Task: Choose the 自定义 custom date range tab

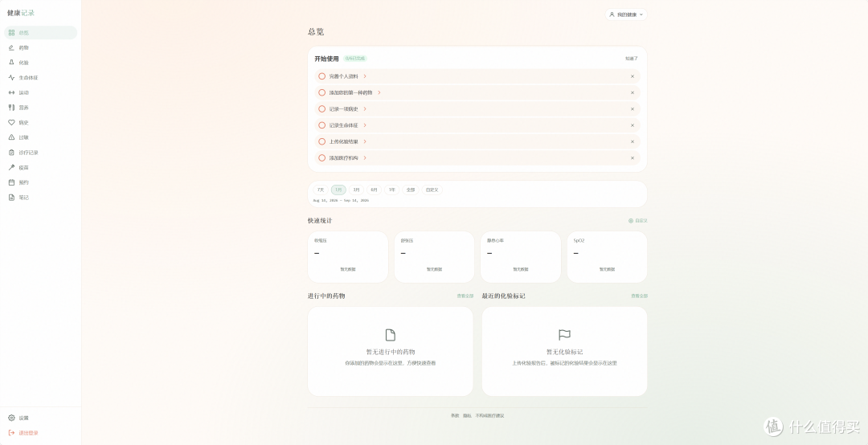Action: tap(432, 190)
